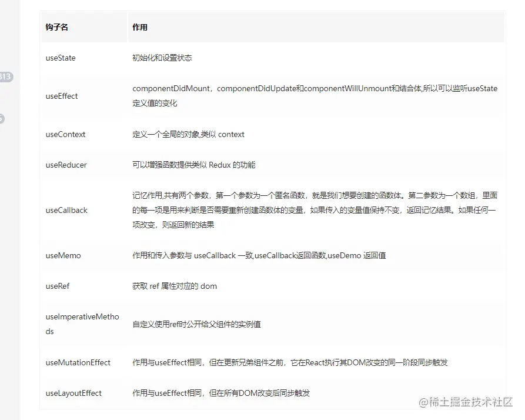The width and height of the screenshot is (525, 420).
Task: Select the useRef hook name
Action: click(x=59, y=286)
